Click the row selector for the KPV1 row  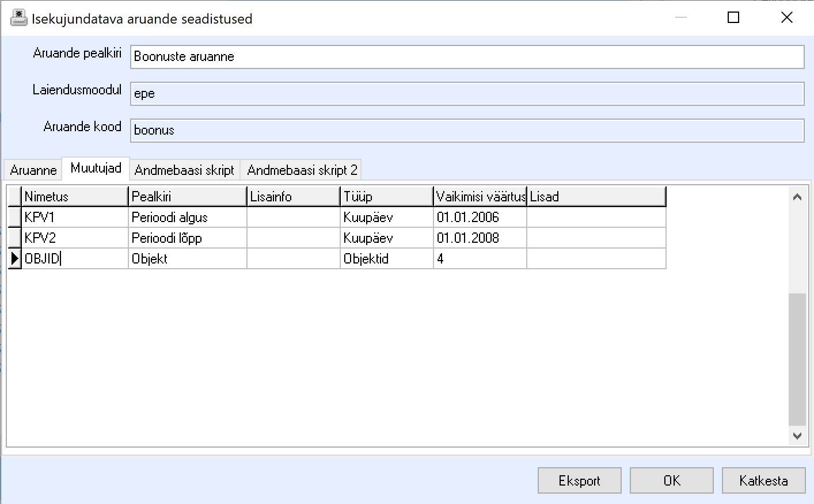tap(14, 217)
